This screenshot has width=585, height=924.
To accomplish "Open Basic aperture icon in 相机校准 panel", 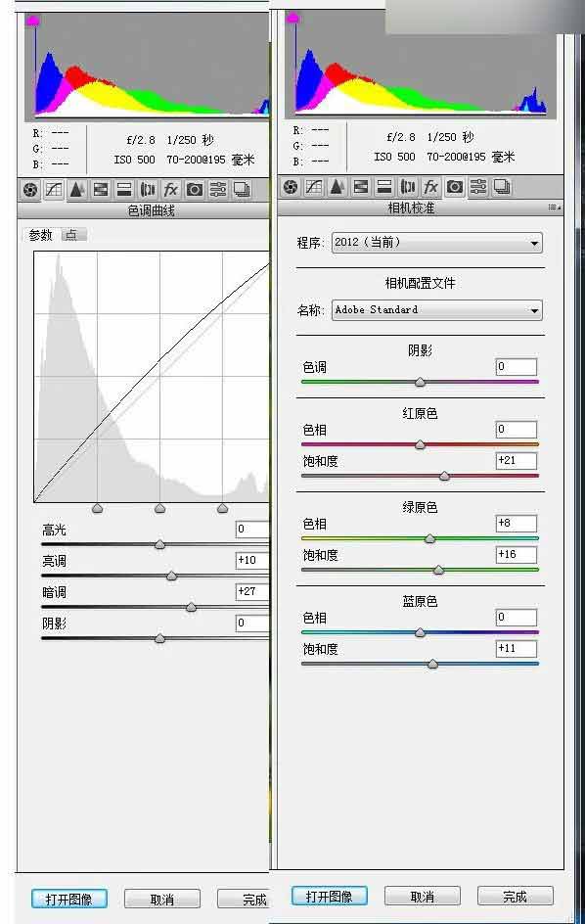I will pyautogui.click(x=291, y=187).
